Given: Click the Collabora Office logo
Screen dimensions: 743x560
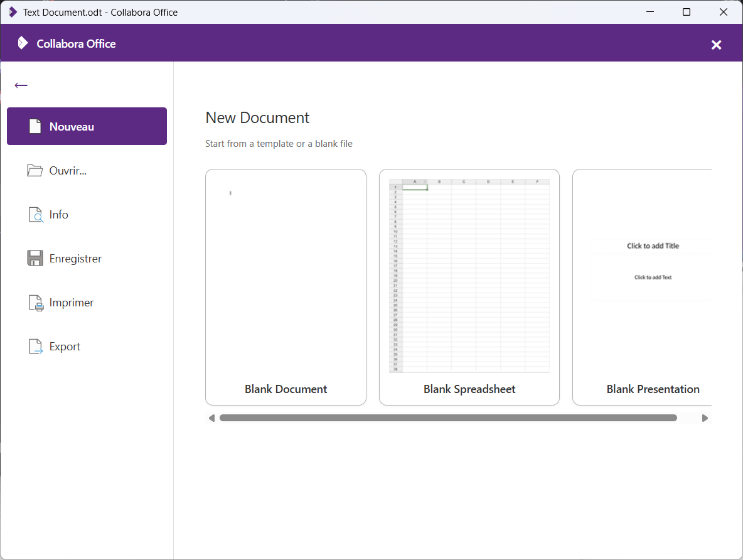Looking at the screenshot, I should (23, 43).
